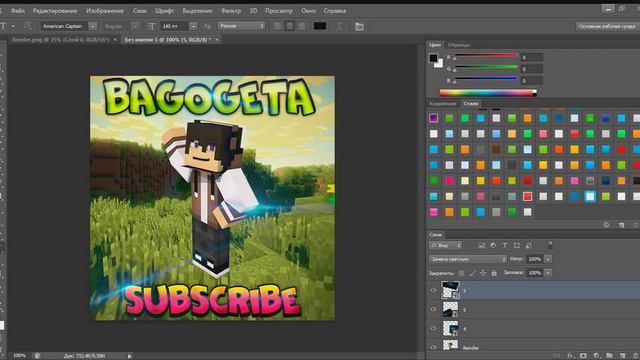Hide the Render layer
The width and height of the screenshot is (640, 360).
point(433,347)
